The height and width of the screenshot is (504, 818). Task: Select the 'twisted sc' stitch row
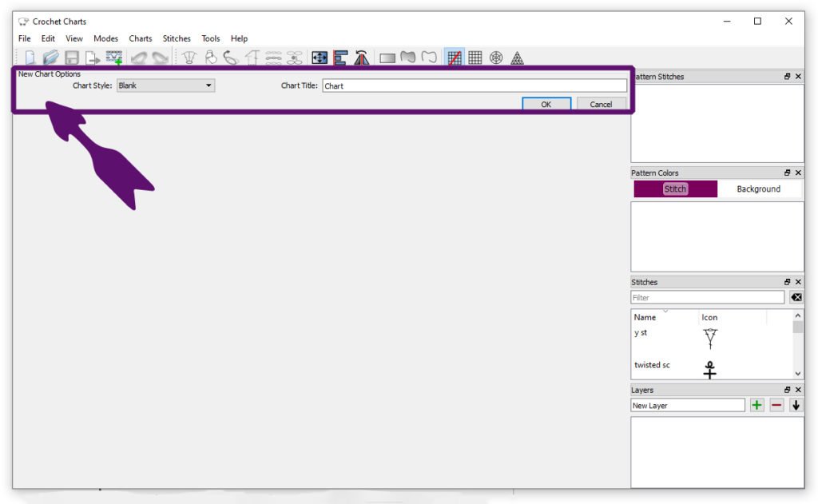(x=712, y=368)
